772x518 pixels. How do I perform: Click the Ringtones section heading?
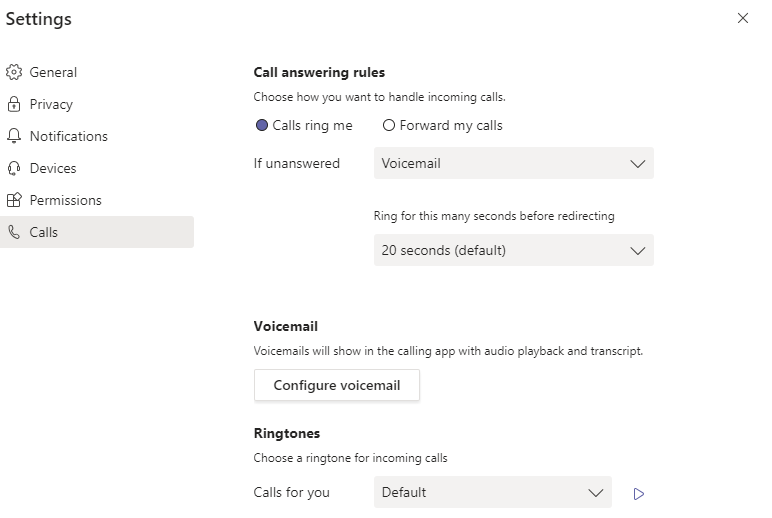click(x=287, y=433)
